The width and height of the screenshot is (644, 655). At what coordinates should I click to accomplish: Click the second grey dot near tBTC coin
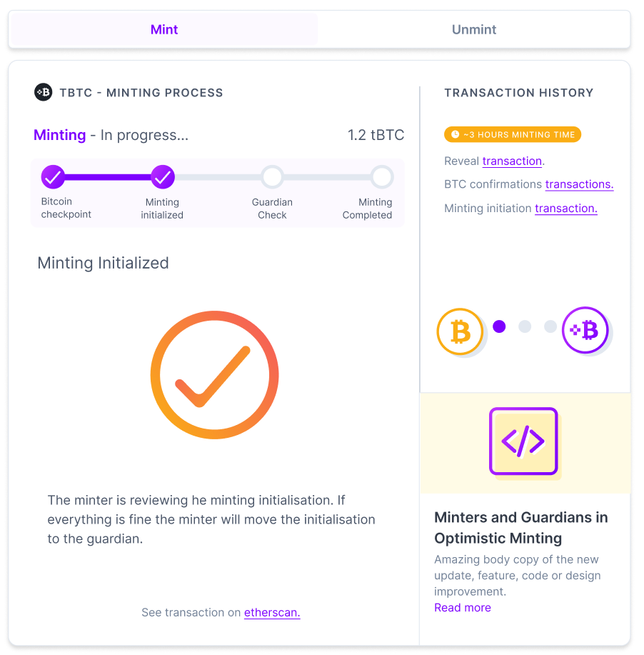[550, 326]
